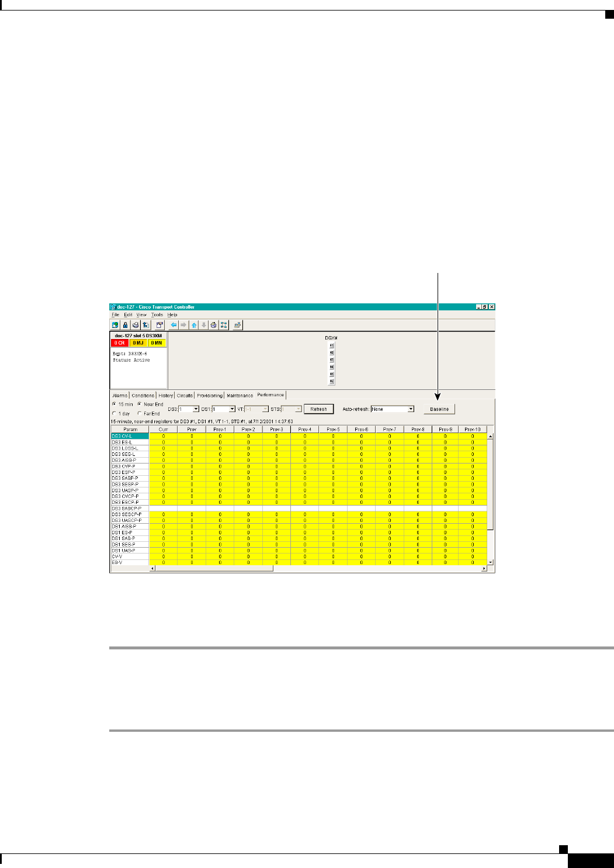
Task: Switch to the Maintenance tab
Action: pos(240,396)
